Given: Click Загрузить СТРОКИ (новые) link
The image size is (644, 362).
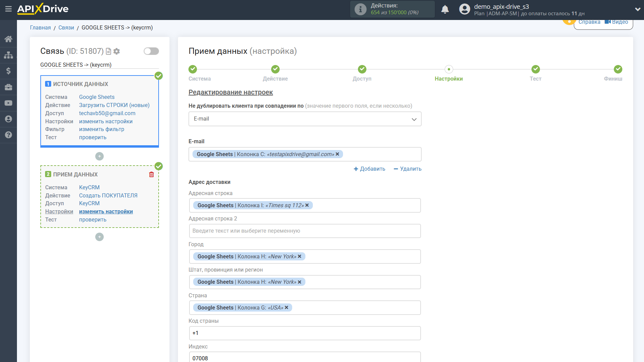Looking at the screenshot, I should click(x=114, y=105).
